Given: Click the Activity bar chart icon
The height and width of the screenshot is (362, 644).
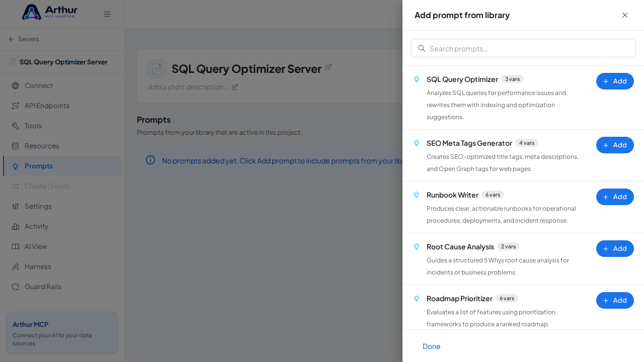Looking at the screenshot, I should 16,226.
